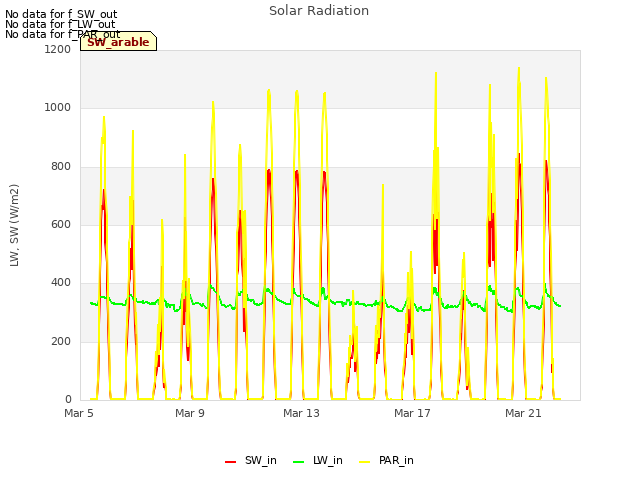
Task: Click the 200 y-axis tick label
Action: click(x=61, y=341)
